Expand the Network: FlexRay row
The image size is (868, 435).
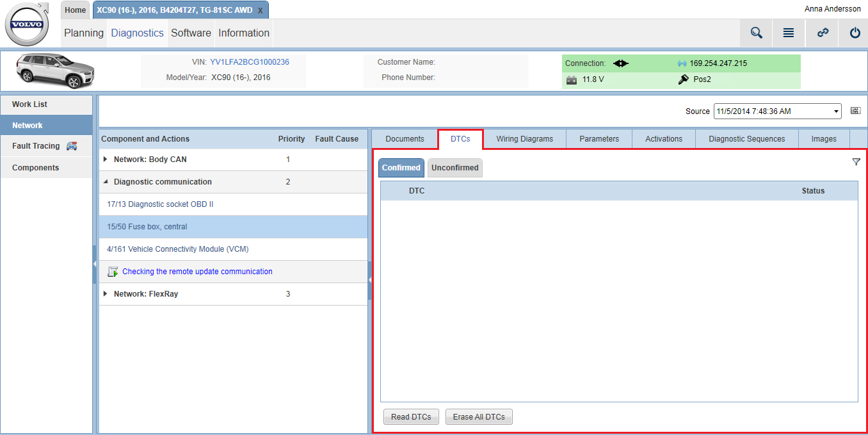coord(106,294)
